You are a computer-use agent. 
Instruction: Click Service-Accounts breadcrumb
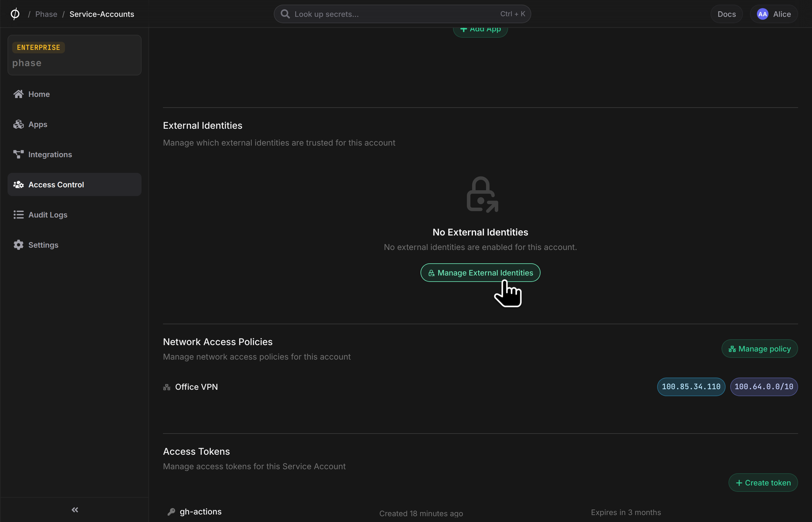click(102, 14)
